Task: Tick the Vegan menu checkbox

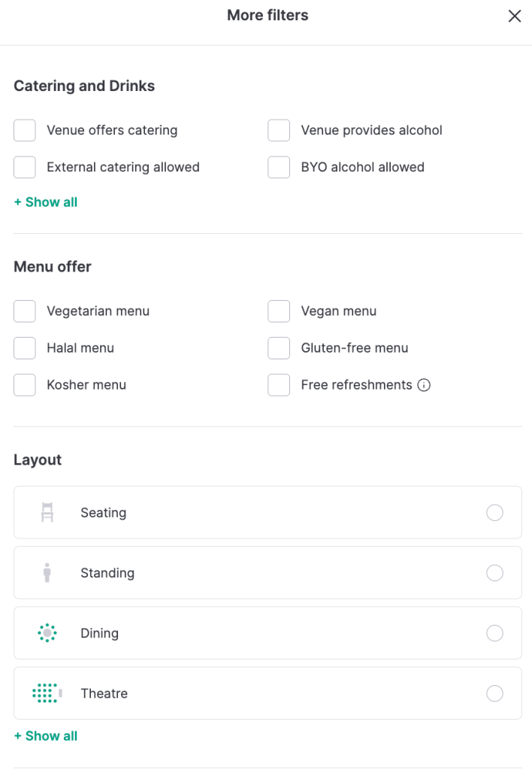Action: [x=279, y=311]
